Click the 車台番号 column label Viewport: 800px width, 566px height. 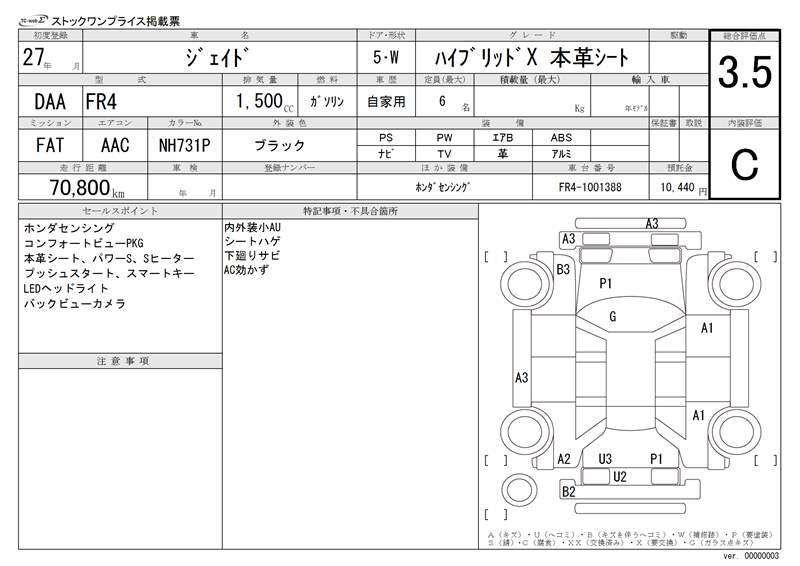[591, 167]
